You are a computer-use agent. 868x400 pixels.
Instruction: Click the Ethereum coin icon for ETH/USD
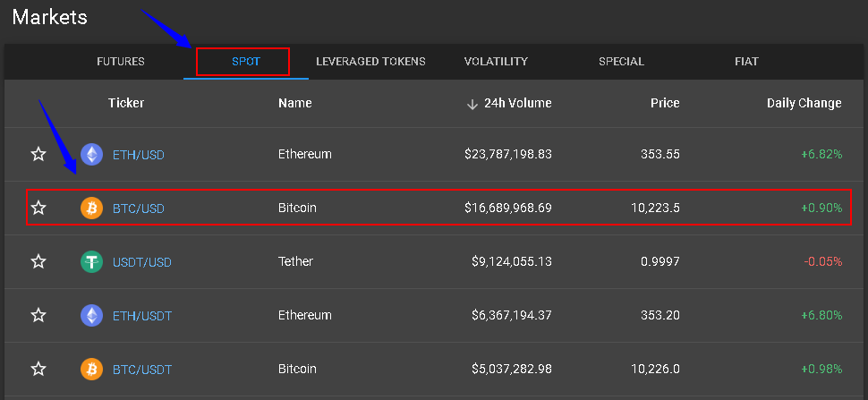(x=91, y=155)
